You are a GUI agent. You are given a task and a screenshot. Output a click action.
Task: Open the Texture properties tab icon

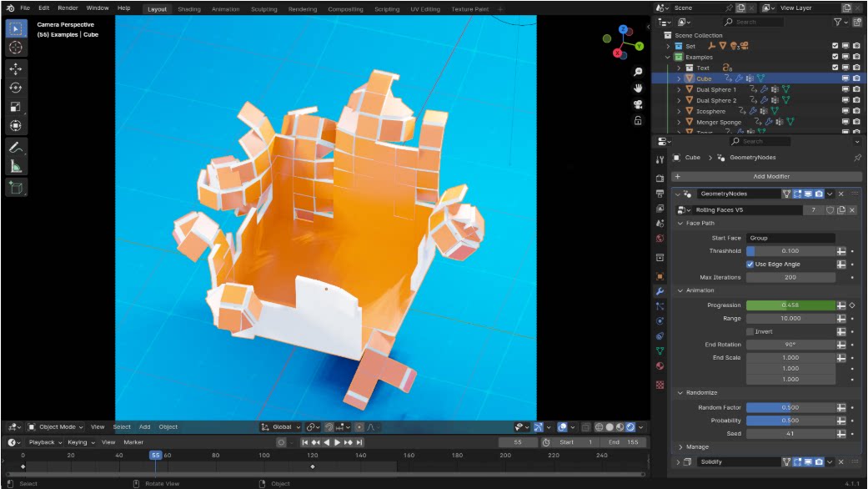pyautogui.click(x=660, y=385)
